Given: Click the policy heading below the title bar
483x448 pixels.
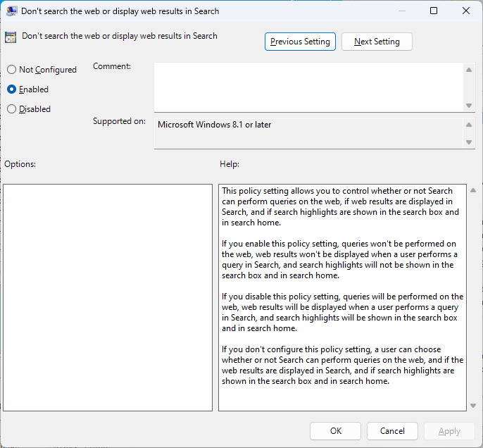Looking at the screenshot, I should (x=120, y=36).
